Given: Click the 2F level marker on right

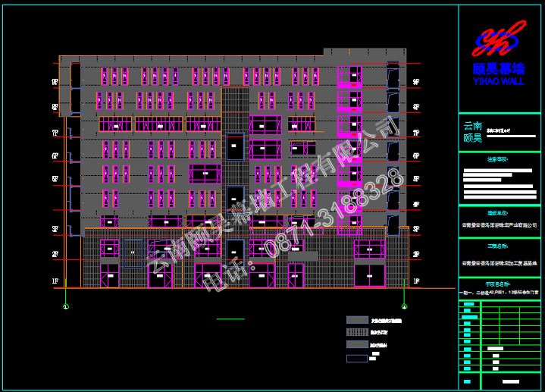Looking at the screenshot, I should pos(415,255).
